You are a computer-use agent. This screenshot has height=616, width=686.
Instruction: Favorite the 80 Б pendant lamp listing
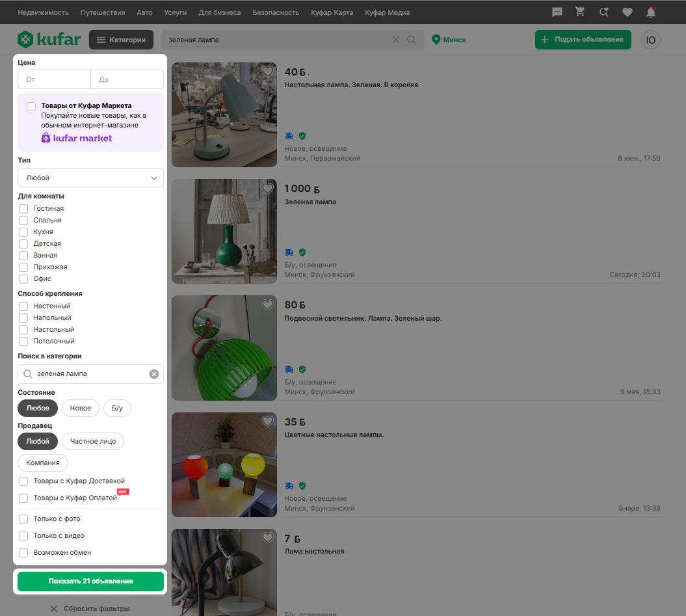267,304
